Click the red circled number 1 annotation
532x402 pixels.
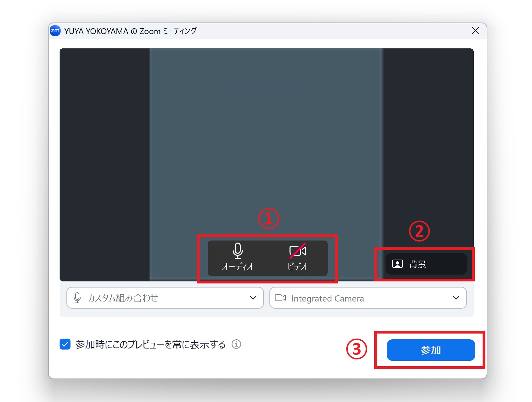coord(268,219)
